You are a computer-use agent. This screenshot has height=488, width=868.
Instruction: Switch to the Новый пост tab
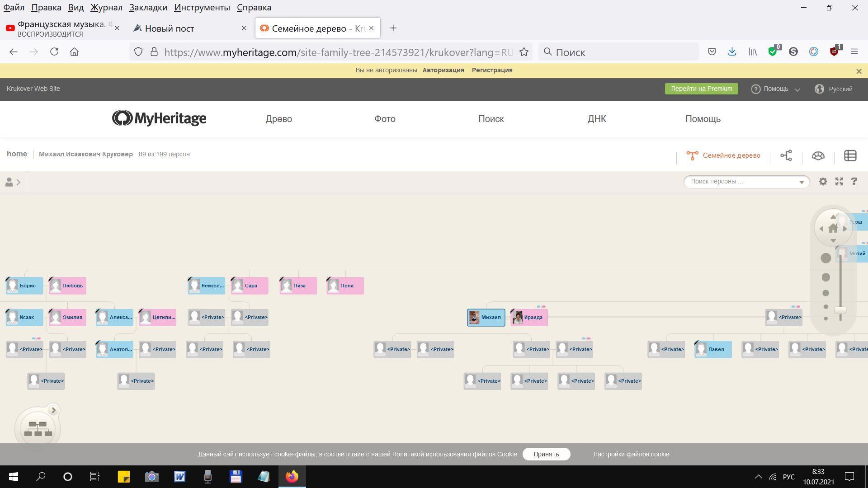[x=170, y=28]
